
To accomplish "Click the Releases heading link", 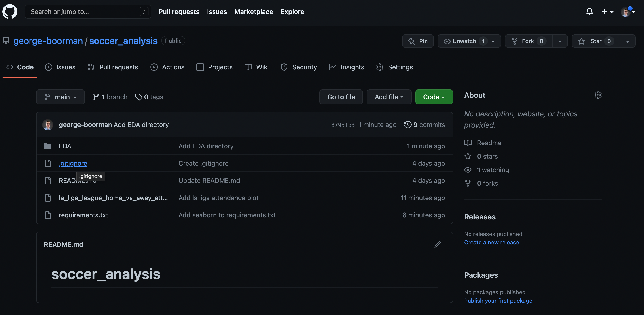I will 480,217.
